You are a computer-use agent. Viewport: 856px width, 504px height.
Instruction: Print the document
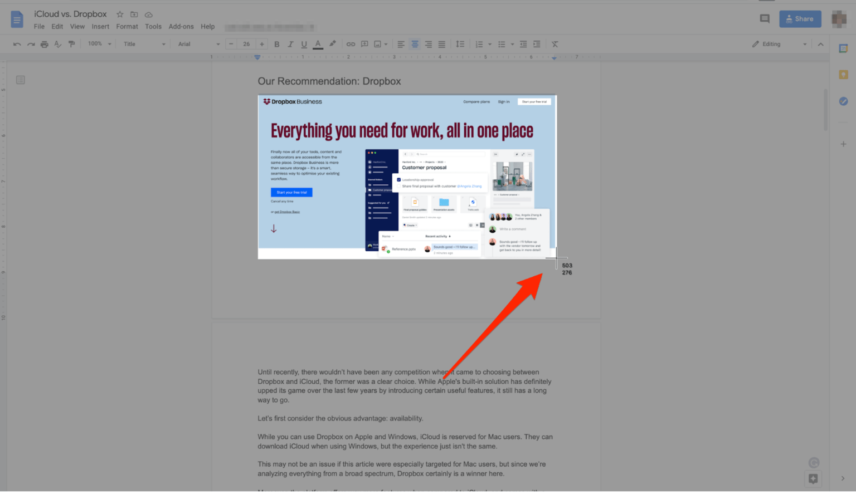[44, 44]
